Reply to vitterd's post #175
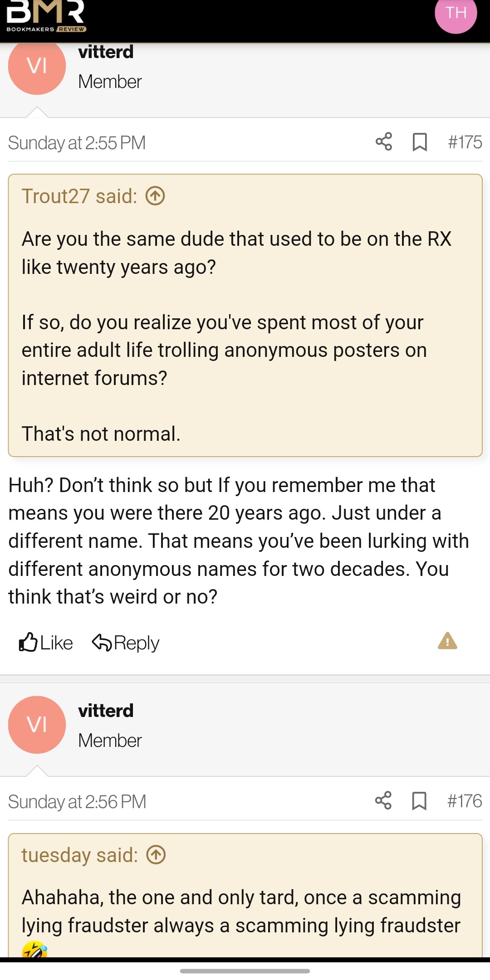Screen dimensions: 490x980 tap(126, 643)
